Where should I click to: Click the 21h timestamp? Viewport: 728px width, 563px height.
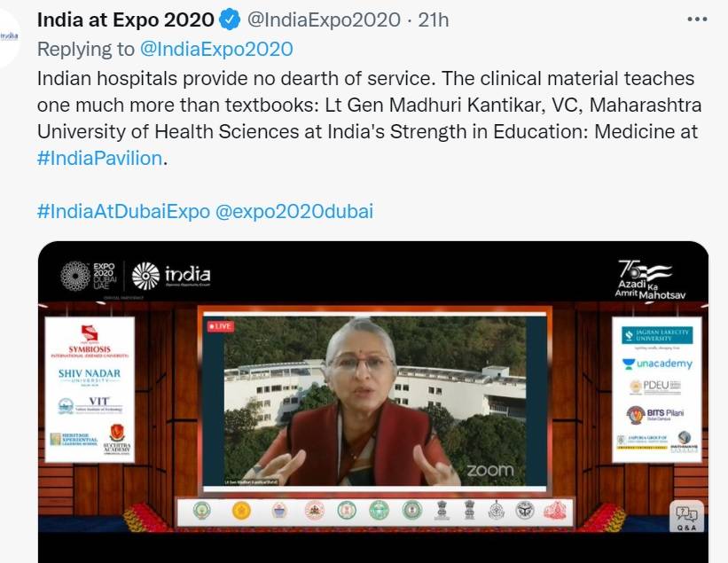tap(434, 20)
